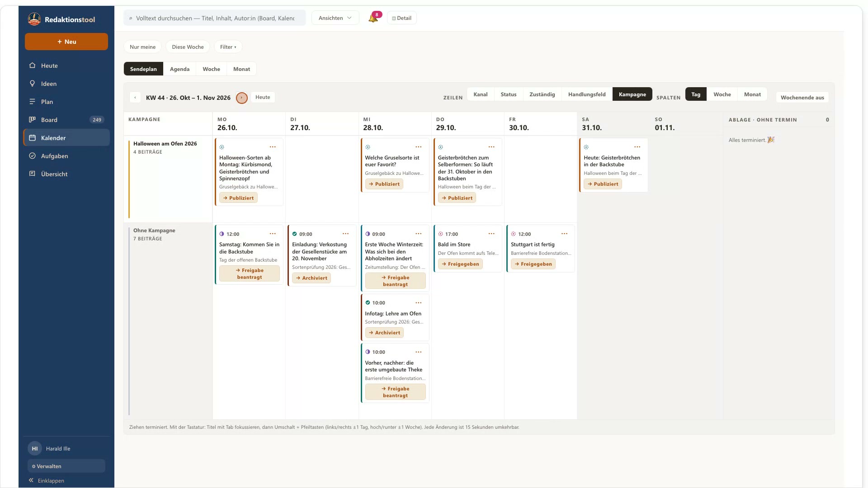Click the + Neu button
Viewport: 868px width, 488px height.
tap(66, 42)
